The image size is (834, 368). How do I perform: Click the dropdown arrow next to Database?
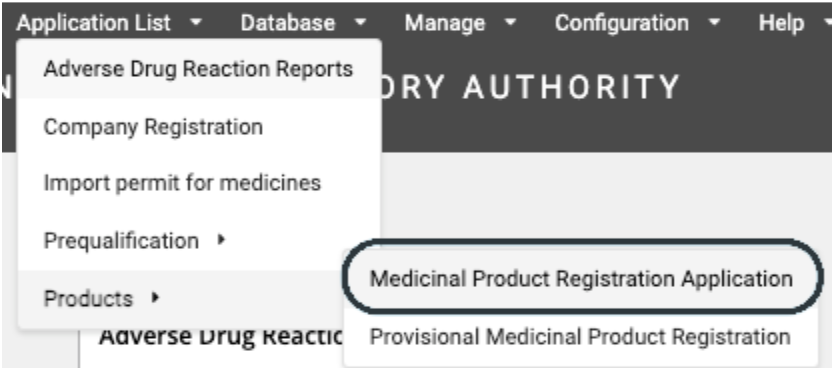tap(361, 23)
